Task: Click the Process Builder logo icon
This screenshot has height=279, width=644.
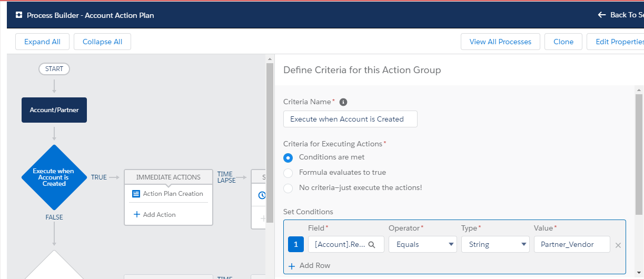Action: click(x=19, y=15)
